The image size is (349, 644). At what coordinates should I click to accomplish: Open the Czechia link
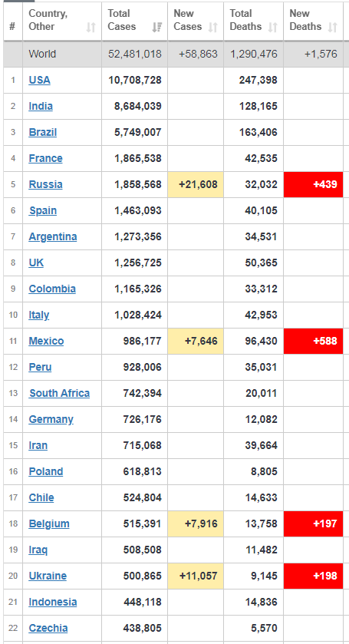pos(48,628)
